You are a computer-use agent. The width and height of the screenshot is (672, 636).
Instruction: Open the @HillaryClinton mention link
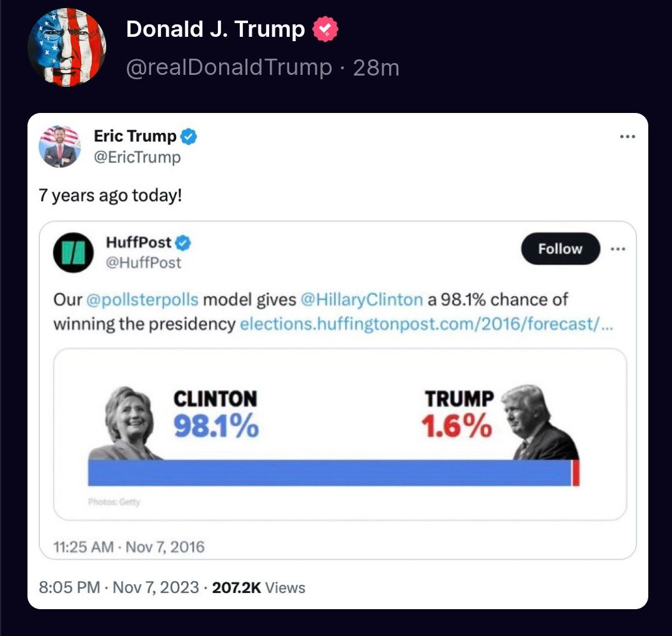pyautogui.click(x=362, y=300)
